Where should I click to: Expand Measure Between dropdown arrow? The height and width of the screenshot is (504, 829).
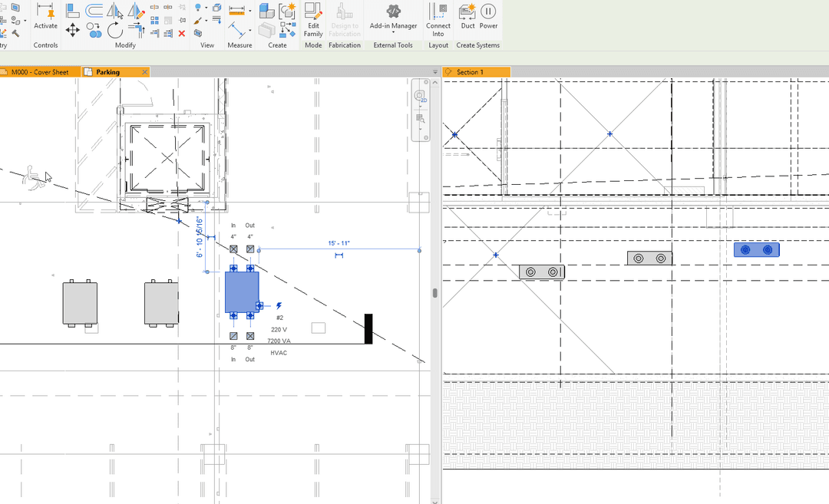(250, 30)
